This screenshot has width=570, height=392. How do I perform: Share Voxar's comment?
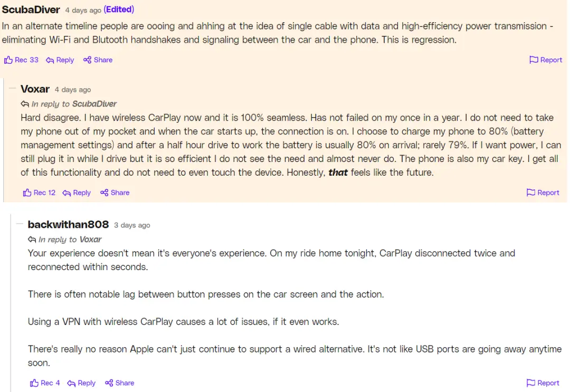[x=115, y=193]
